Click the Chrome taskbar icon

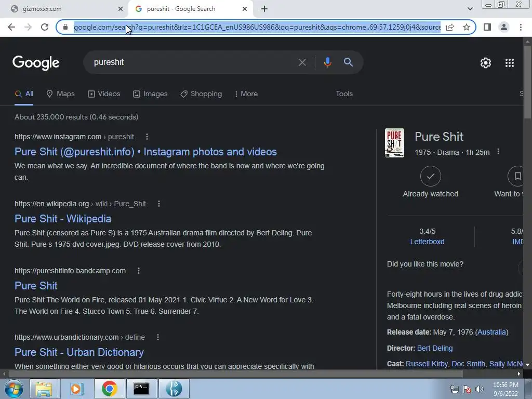pos(109,389)
